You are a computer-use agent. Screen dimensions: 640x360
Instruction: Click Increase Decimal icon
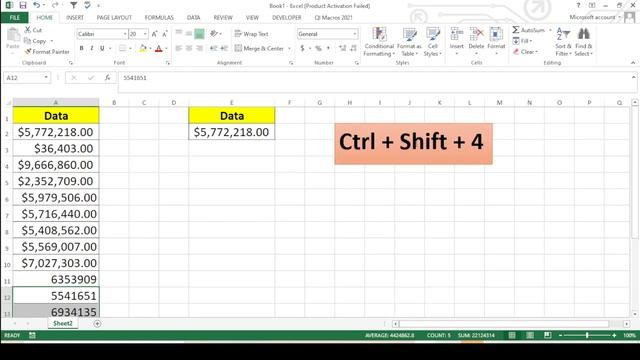(x=342, y=48)
